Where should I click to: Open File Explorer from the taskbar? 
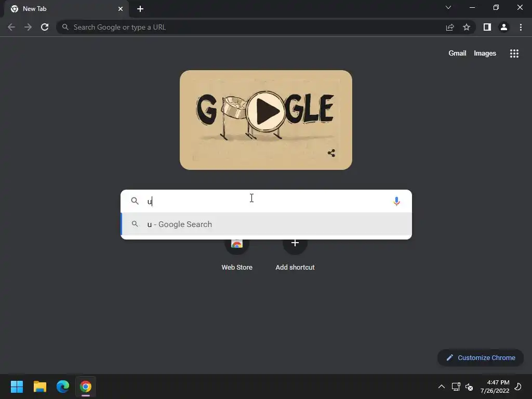coord(40,387)
